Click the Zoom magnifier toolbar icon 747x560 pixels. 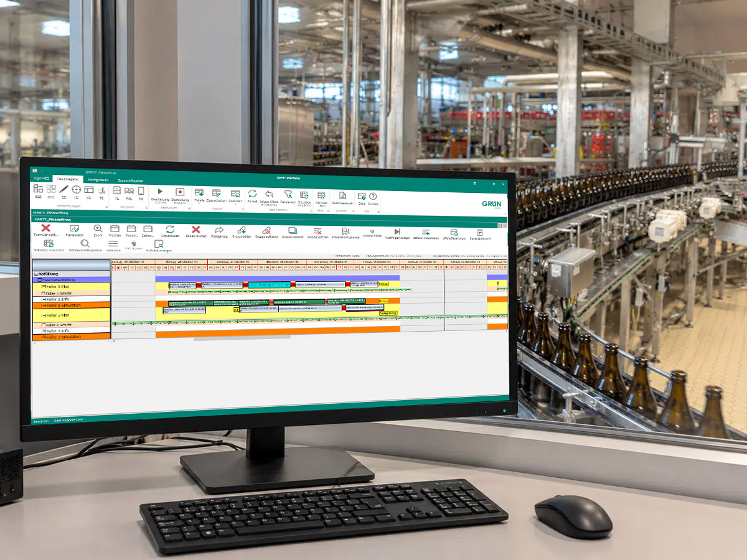point(98,228)
